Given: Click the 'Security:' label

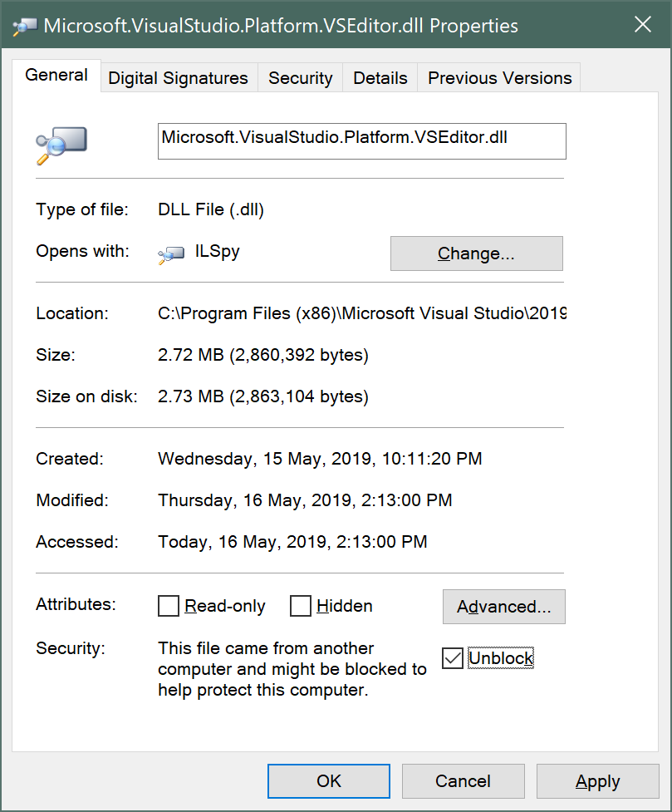Looking at the screenshot, I should click(71, 648).
